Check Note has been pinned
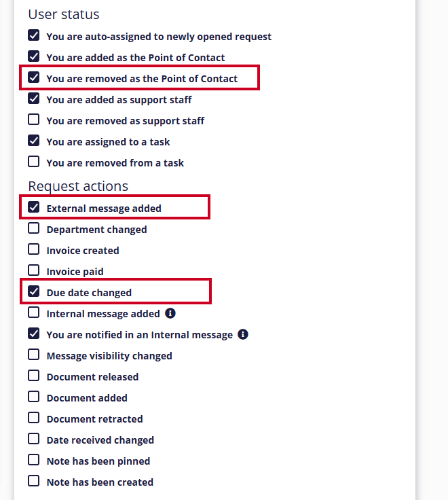The image size is (448, 500). coord(33,460)
